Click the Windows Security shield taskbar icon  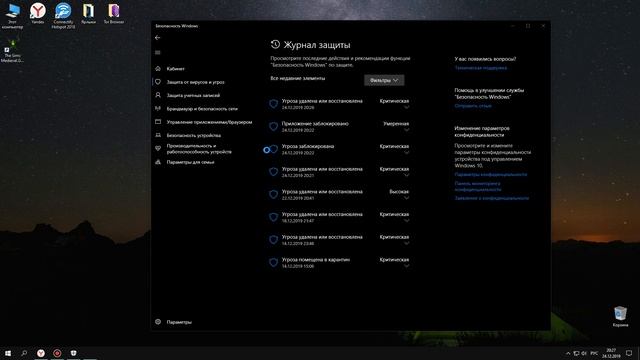point(73,353)
